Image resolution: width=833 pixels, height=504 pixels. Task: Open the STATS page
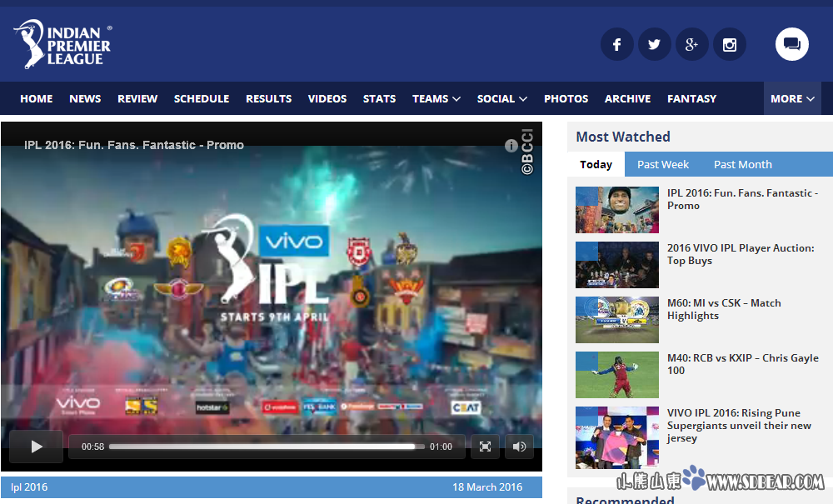pyautogui.click(x=379, y=99)
